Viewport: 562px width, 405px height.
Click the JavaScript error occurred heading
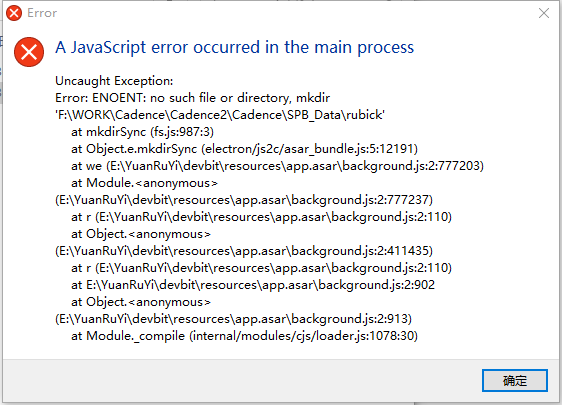(234, 48)
